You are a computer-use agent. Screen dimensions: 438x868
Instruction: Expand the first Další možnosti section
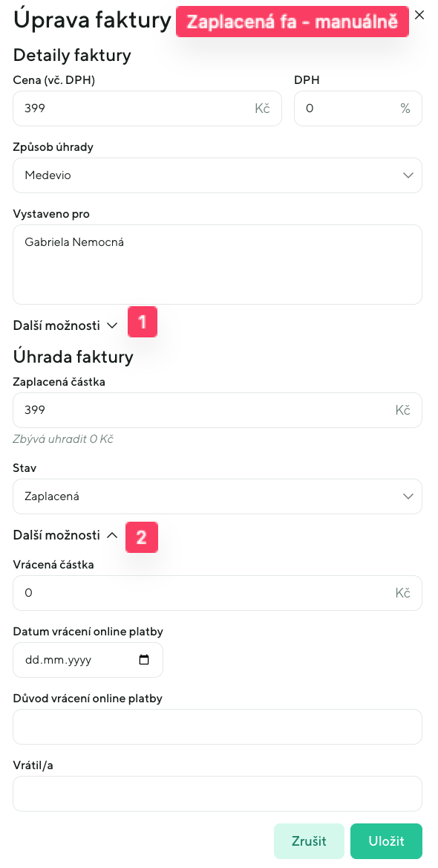pyautogui.click(x=65, y=325)
